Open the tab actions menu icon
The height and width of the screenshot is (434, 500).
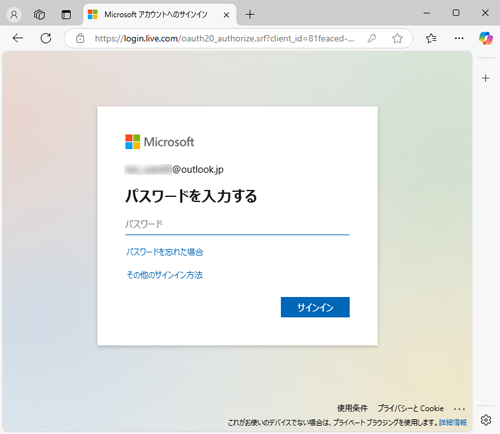(66, 15)
